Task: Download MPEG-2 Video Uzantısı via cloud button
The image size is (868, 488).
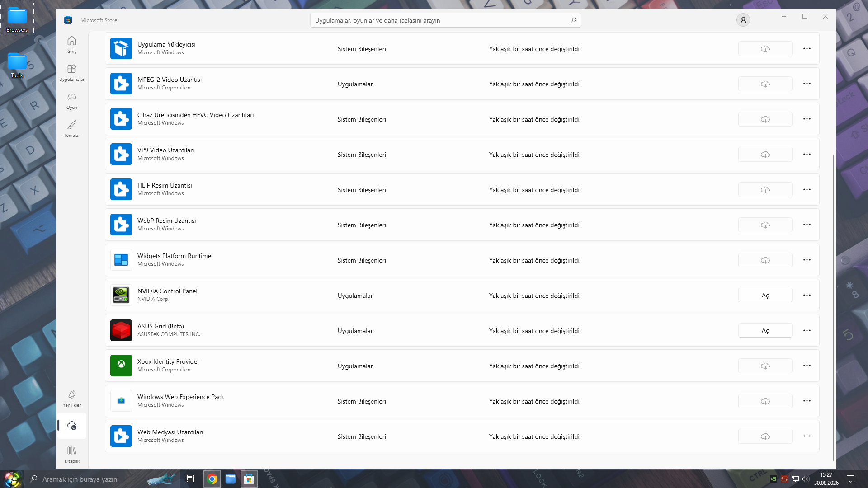Action: 765,84
